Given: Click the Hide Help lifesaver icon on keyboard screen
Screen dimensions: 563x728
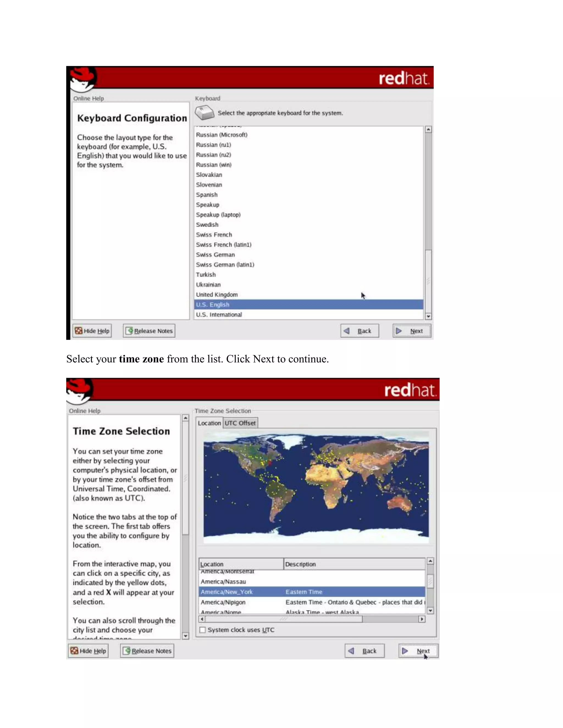Looking at the screenshot, I should (x=79, y=331).
